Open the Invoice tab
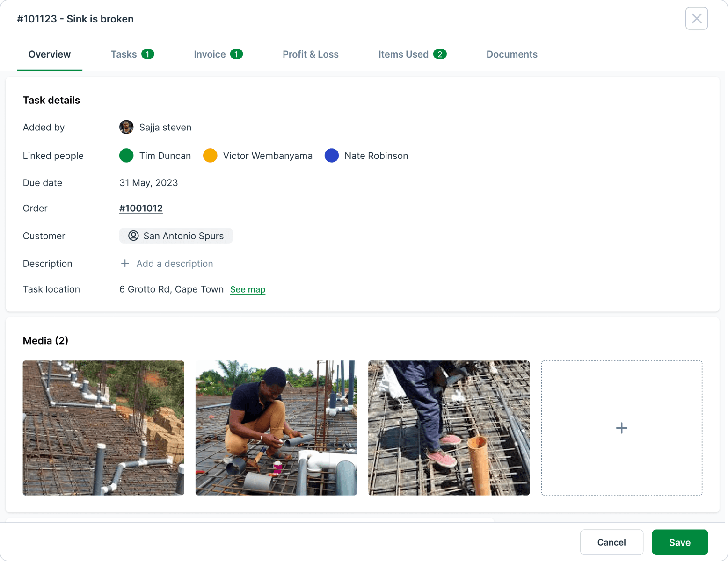The width and height of the screenshot is (728, 561). [x=209, y=54]
